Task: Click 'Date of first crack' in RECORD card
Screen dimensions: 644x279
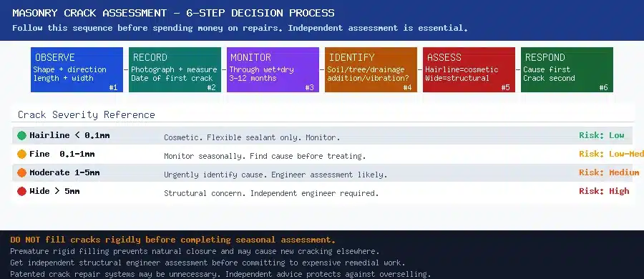Action: point(172,78)
